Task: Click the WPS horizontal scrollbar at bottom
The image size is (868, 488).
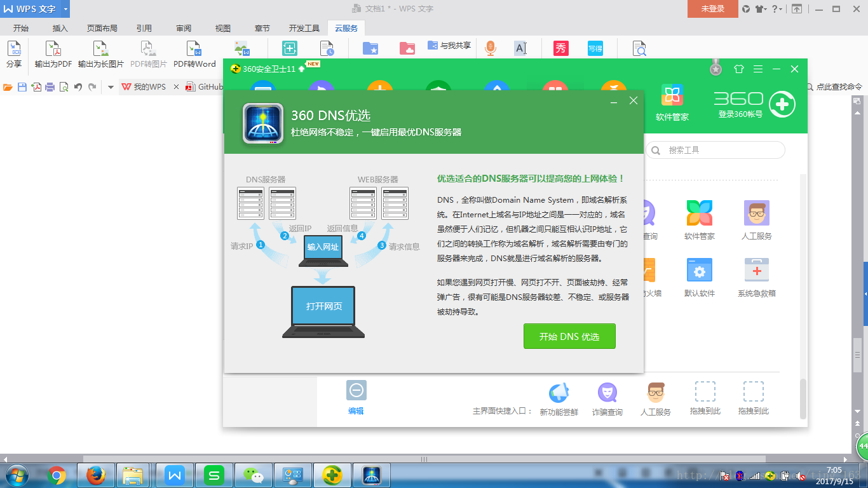Action: click(x=424, y=459)
